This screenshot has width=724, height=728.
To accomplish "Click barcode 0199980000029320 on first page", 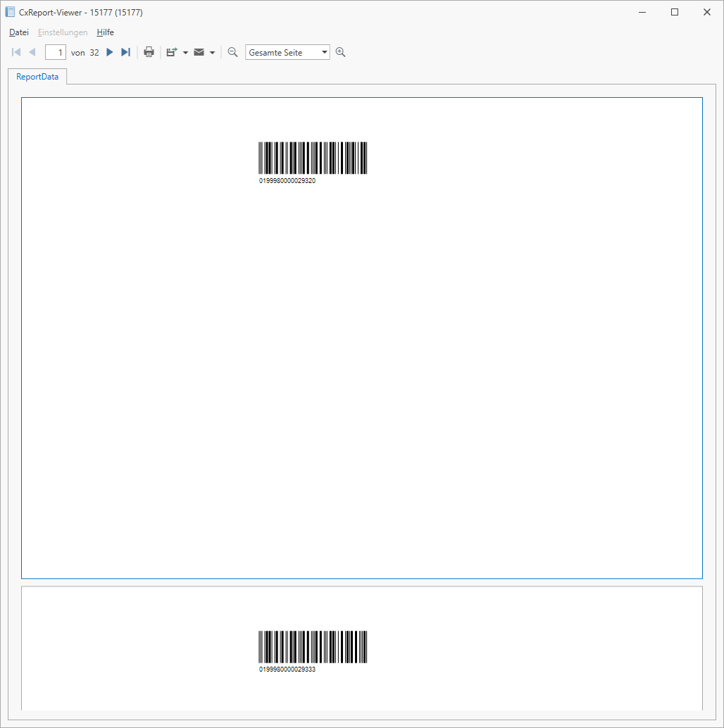I will coord(313,158).
